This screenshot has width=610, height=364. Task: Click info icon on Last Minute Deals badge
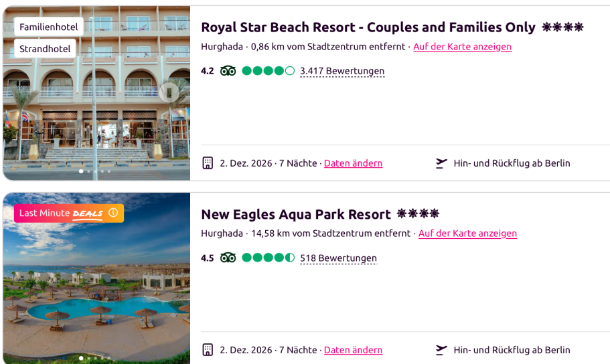[113, 213]
